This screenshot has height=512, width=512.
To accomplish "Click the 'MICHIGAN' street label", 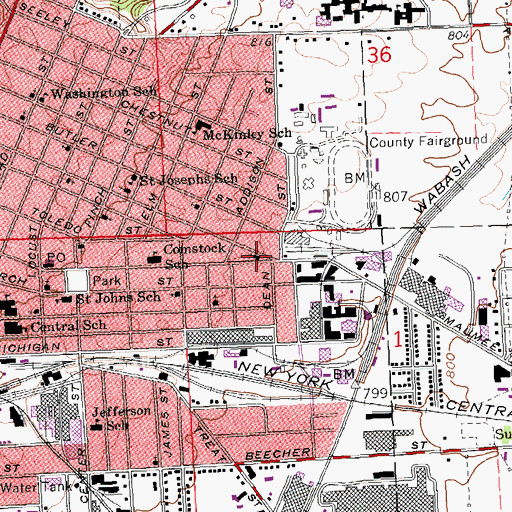I will tap(30, 348).
